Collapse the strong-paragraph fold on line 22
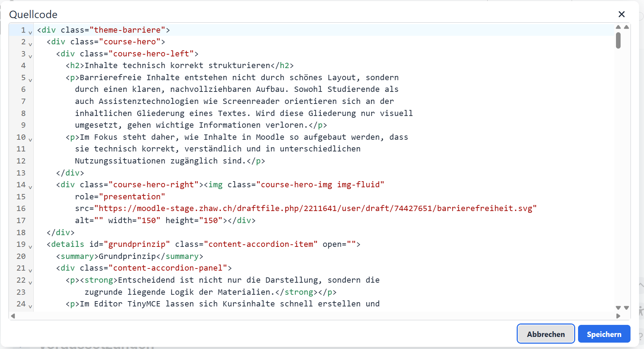The height and width of the screenshot is (349, 644). point(30,282)
